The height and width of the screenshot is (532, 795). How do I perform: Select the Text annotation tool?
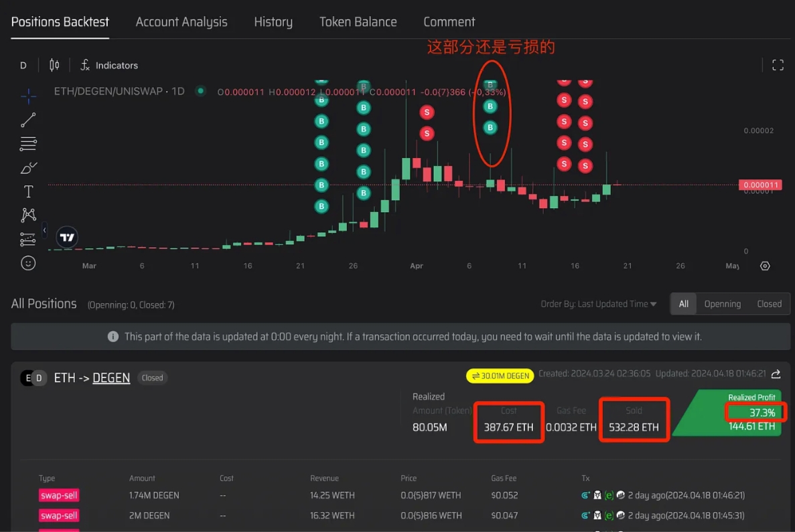(28, 192)
